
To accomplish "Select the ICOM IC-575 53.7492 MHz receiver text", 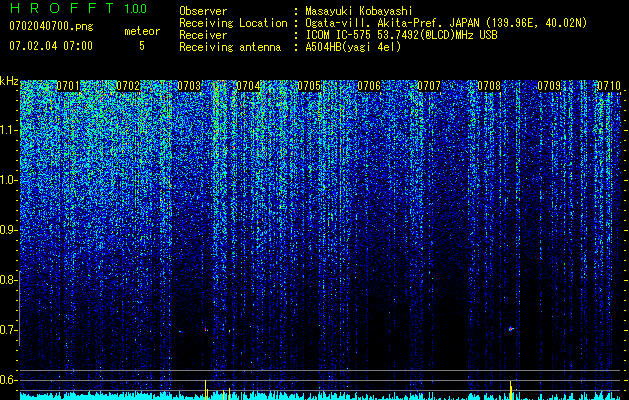I will [x=401, y=35].
